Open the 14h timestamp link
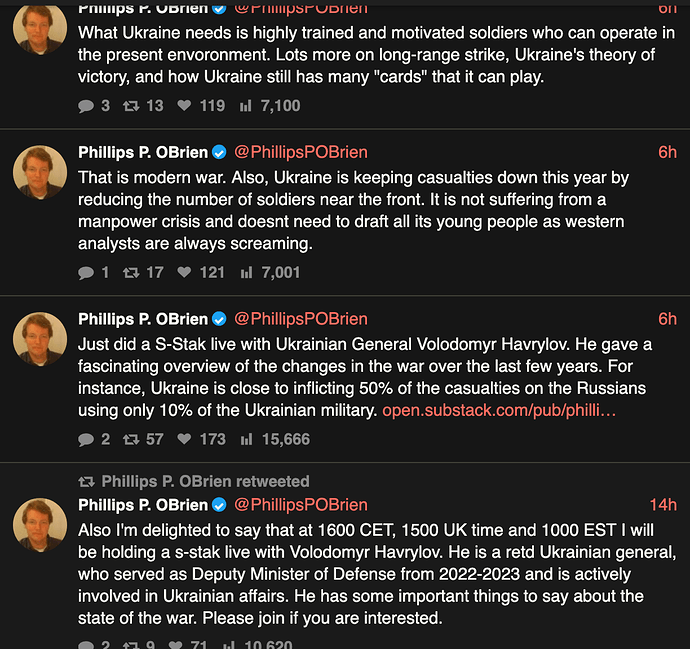The height and width of the screenshot is (649, 690). pos(663,505)
